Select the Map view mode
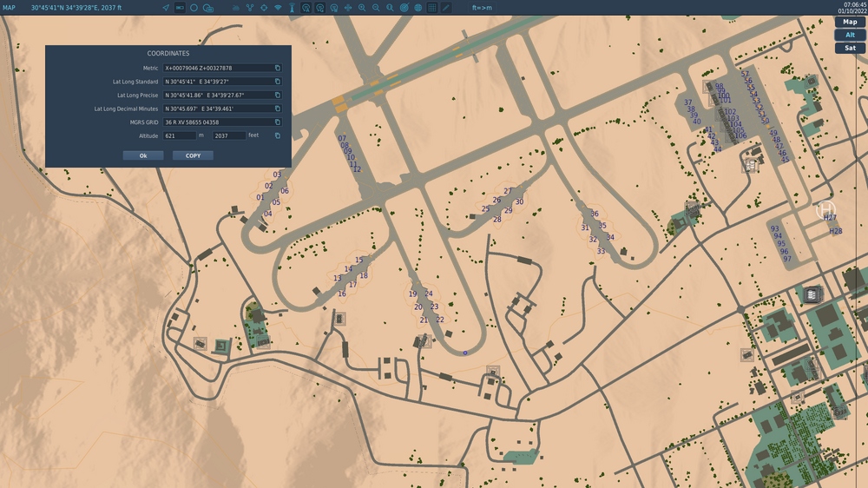The image size is (868, 488). click(x=850, y=22)
